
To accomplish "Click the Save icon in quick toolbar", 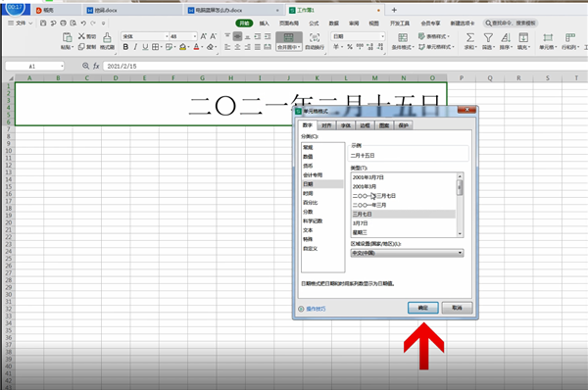I will pos(43,24).
